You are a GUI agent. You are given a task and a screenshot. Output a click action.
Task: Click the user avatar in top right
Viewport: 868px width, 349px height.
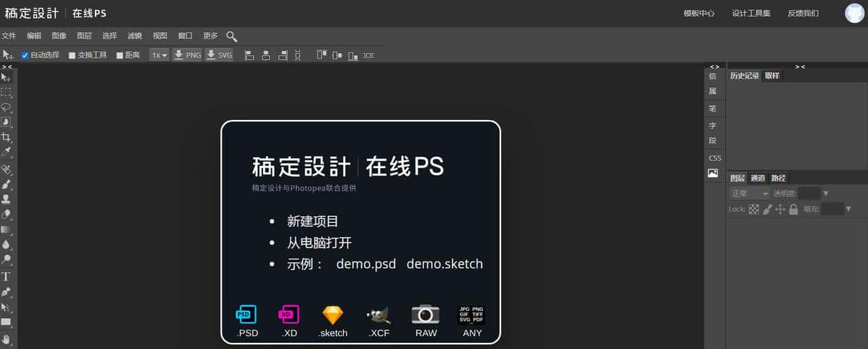pyautogui.click(x=854, y=13)
